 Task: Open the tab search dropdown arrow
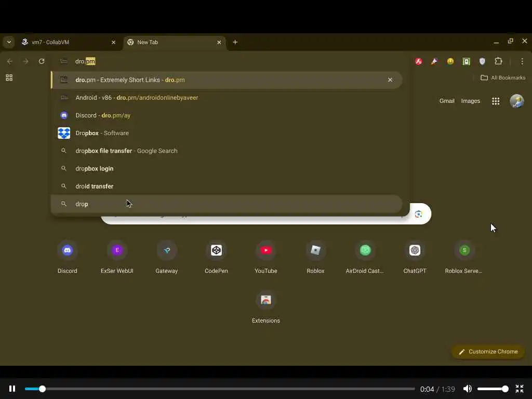(x=9, y=42)
